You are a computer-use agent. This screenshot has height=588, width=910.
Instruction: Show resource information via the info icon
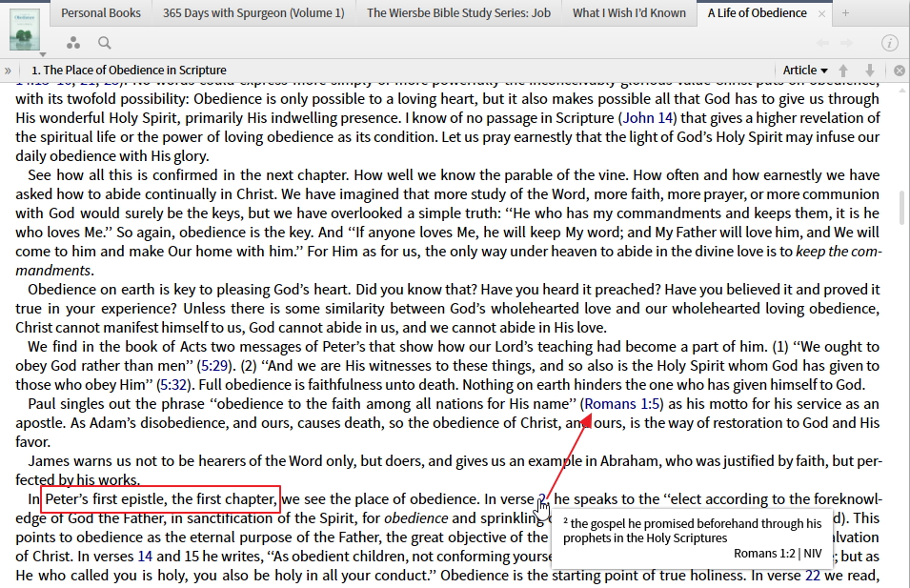coord(889,42)
